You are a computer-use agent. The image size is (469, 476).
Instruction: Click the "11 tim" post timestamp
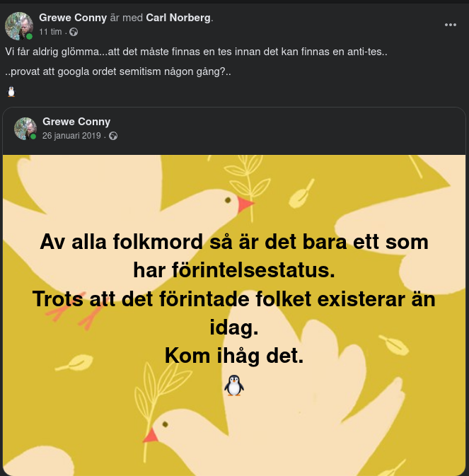point(51,32)
